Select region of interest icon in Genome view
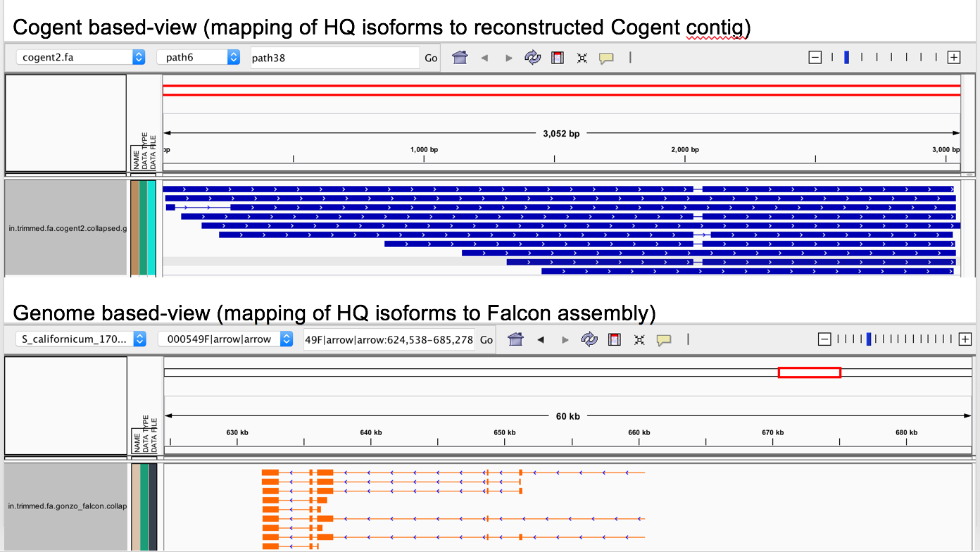980x552 pixels. tap(614, 339)
